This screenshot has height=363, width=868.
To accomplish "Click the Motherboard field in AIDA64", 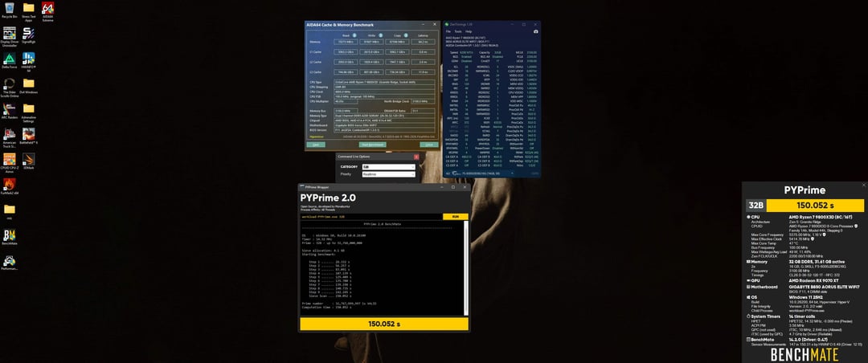I will [x=383, y=125].
